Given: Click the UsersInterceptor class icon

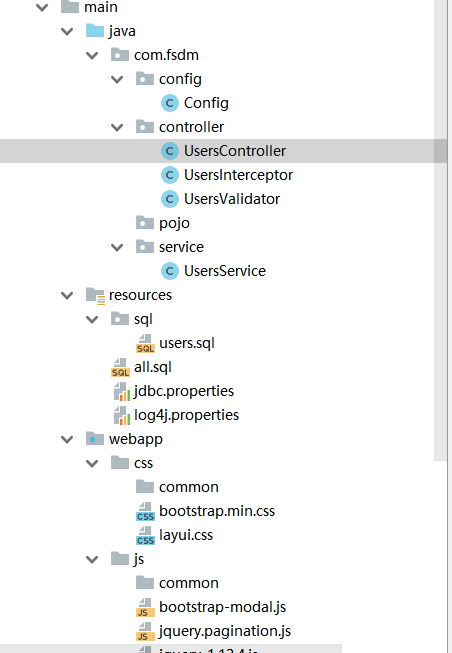Looking at the screenshot, I should click(x=170, y=175).
